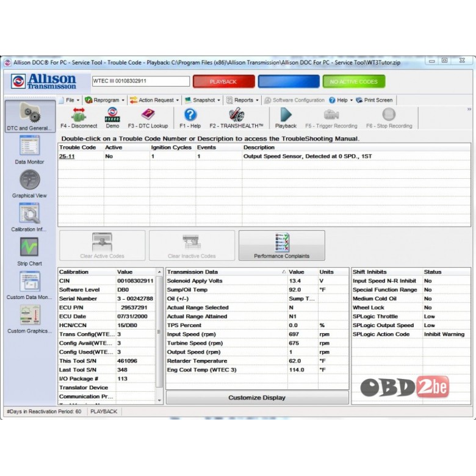Click the Trouble Code column header
Viewport: 476px width, 476px height.
81,148
